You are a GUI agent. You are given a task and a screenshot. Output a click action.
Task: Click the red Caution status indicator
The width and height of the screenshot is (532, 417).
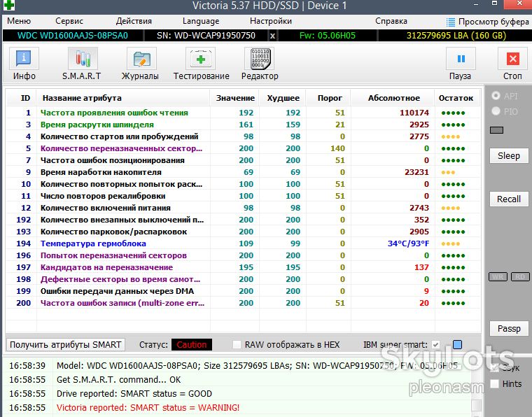pos(192,345)
